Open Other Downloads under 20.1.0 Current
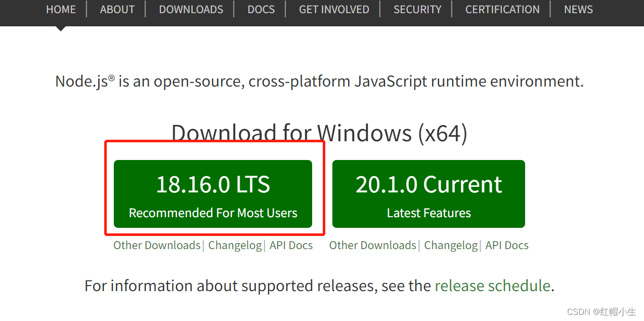Screen dimensions: 644x321 [x=373, y=246]
